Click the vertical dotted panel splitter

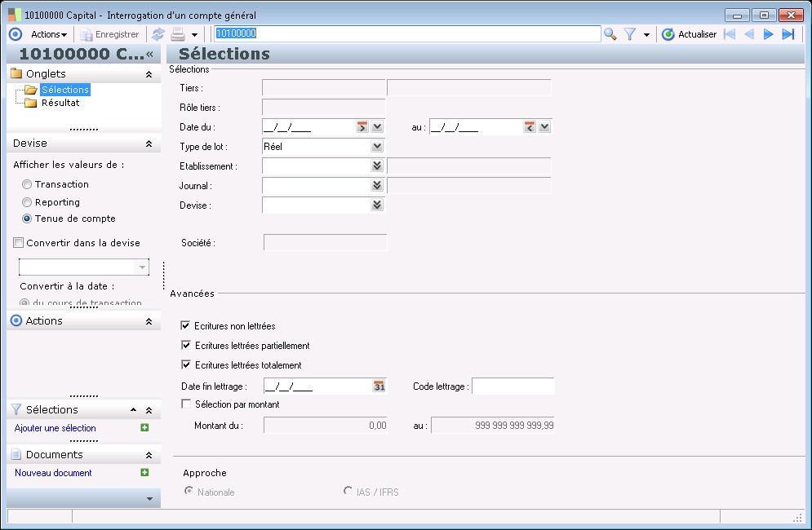point(164,276)
